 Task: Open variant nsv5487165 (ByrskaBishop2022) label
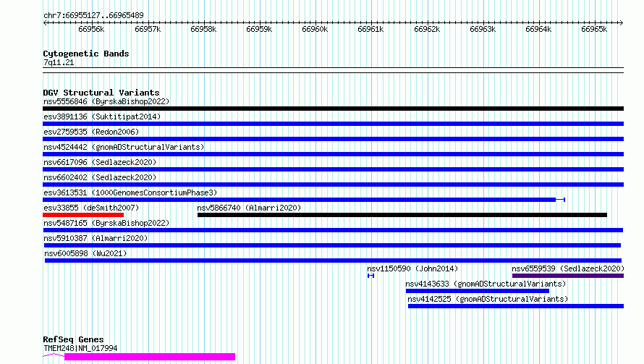tap(106, 223)
